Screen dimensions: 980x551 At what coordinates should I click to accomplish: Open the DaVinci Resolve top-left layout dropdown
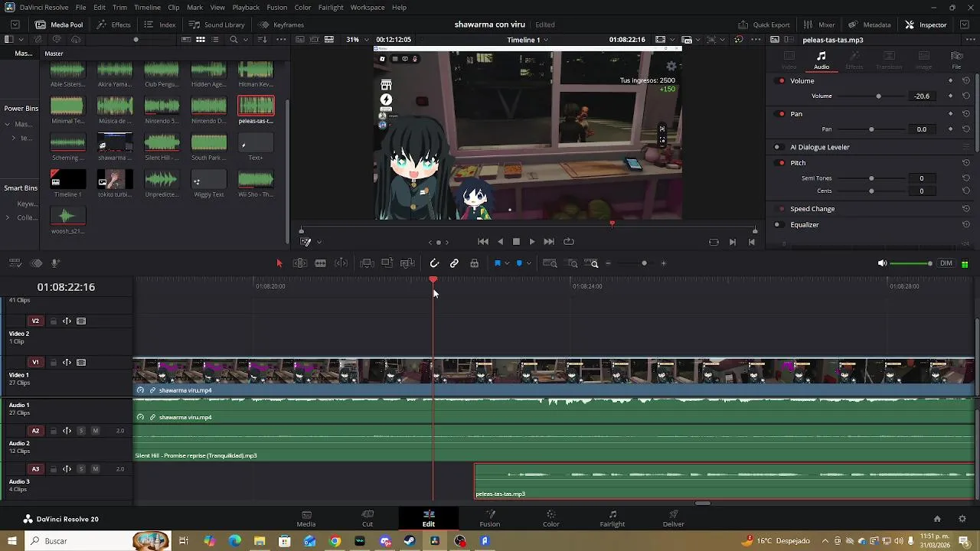point(15,24)
